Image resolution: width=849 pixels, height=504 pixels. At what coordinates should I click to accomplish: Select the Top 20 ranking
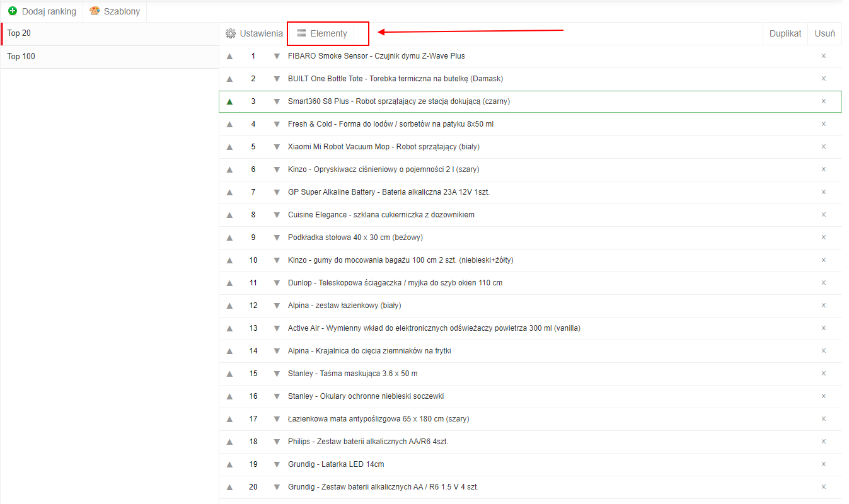[x=110, y=33]
